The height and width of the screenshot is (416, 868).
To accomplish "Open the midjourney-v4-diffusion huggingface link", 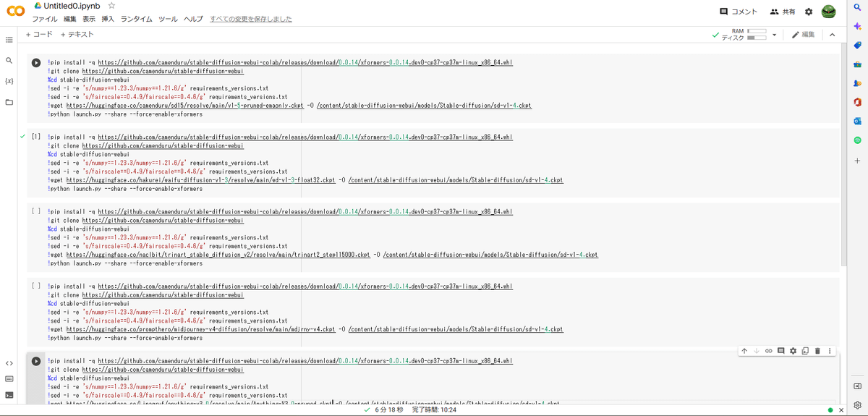I will pos(201,329).
